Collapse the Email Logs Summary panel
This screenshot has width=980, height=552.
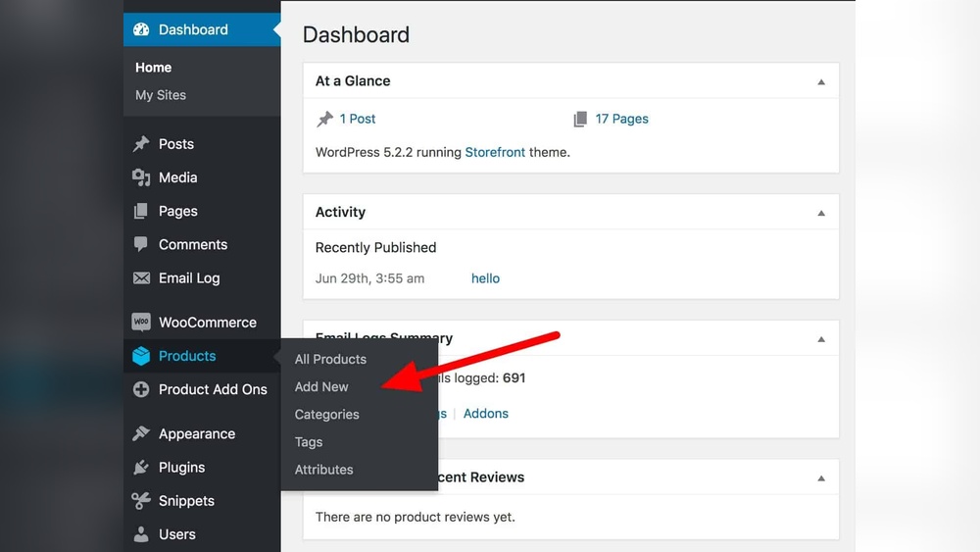[x=821, y=339]
